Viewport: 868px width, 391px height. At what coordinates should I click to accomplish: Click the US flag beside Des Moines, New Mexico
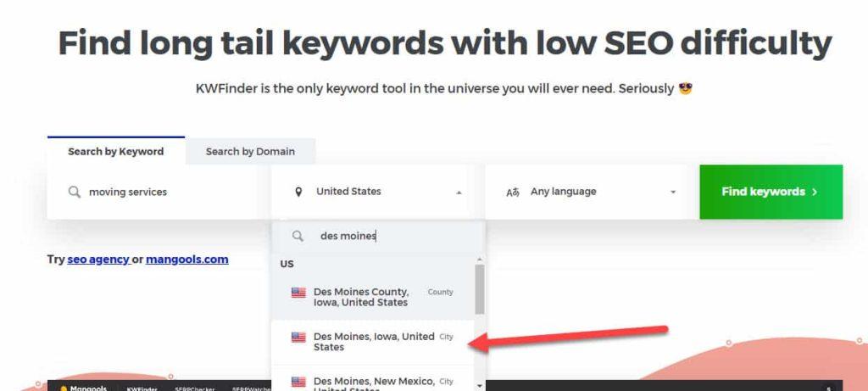point(298,382)
